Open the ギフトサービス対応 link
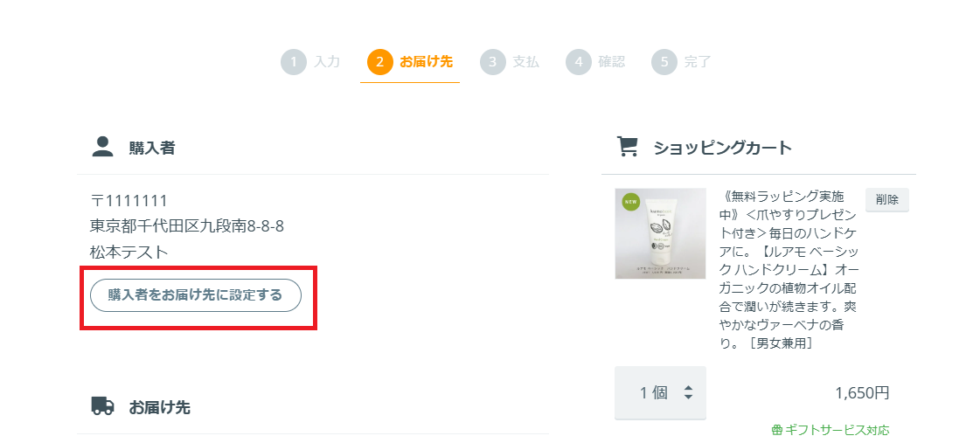 coord(837,430)
